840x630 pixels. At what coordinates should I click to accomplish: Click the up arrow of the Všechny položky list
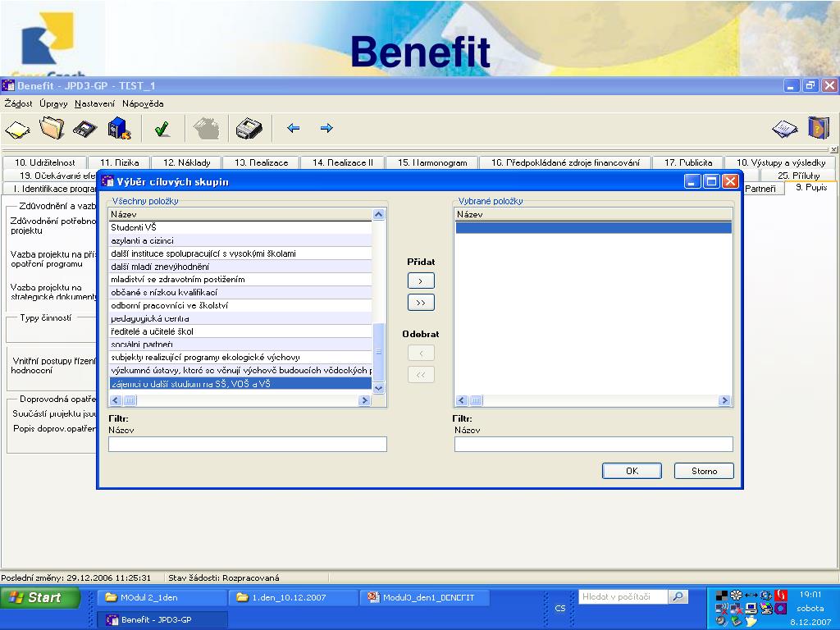[x=379, y=214]
